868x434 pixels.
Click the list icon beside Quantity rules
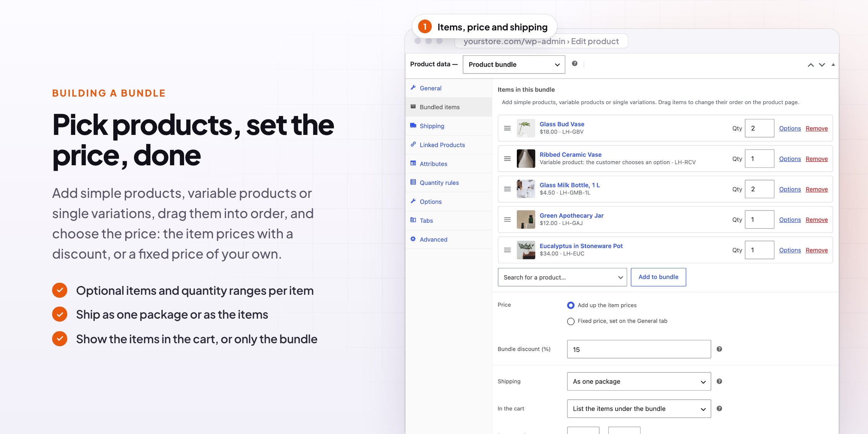click(413, 182)
